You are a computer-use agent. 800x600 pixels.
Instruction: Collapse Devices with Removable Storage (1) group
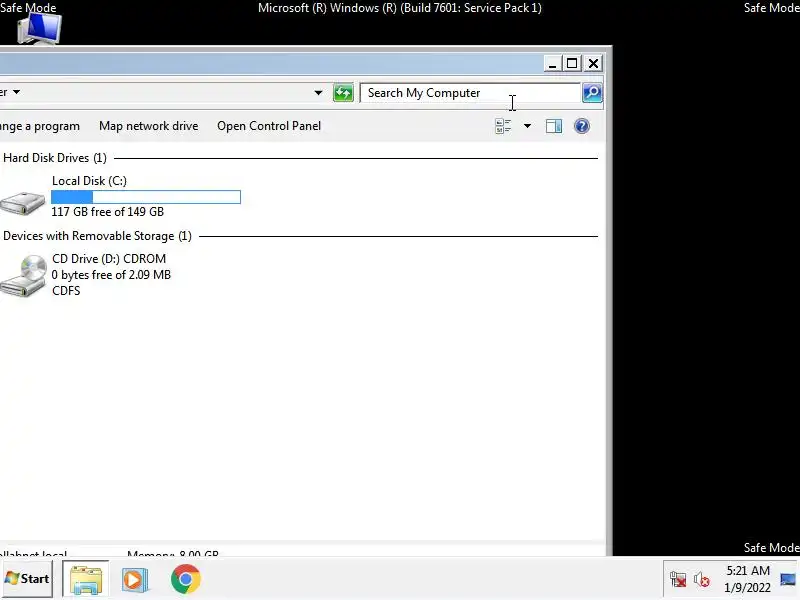tap(97, 236)
